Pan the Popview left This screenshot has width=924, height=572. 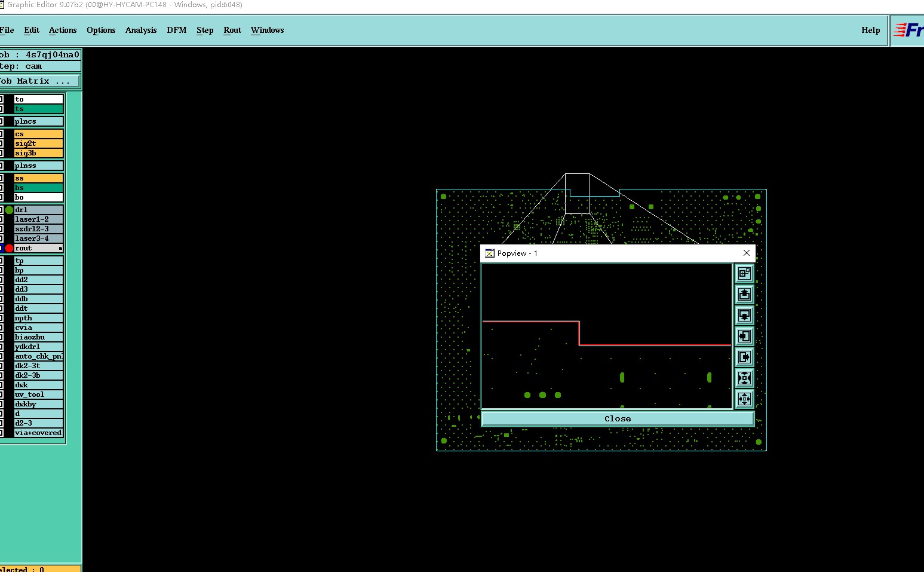744,336
